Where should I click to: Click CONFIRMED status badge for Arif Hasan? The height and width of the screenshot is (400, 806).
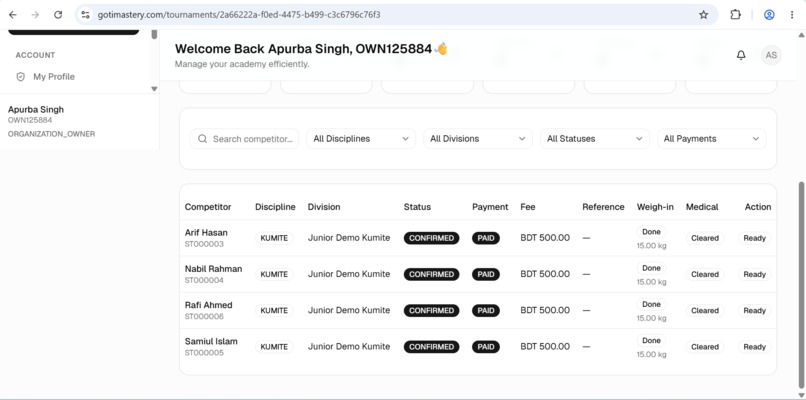tap(431, 238)
